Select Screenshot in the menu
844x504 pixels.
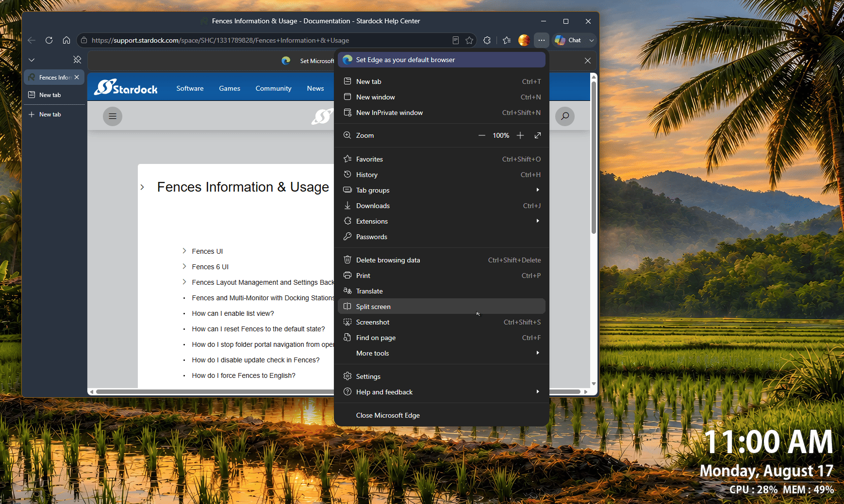[442, 322]
